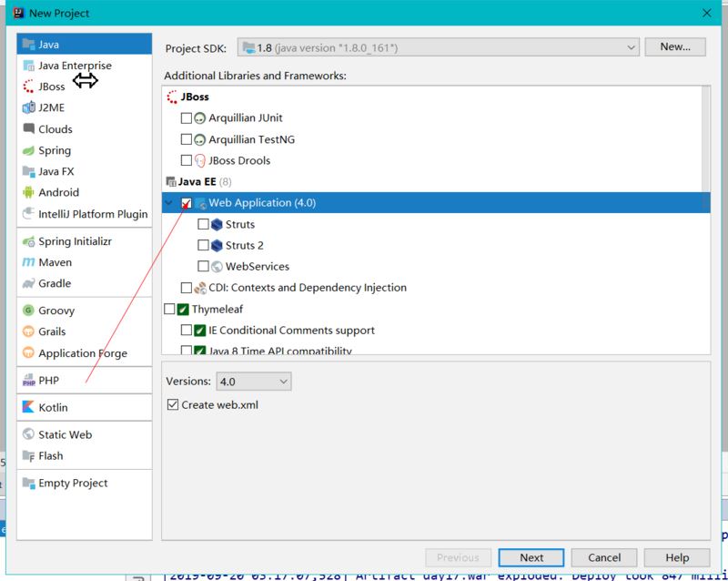Select the J2ME phone icon
Screen dimensions: 728x581
(28, 107)
